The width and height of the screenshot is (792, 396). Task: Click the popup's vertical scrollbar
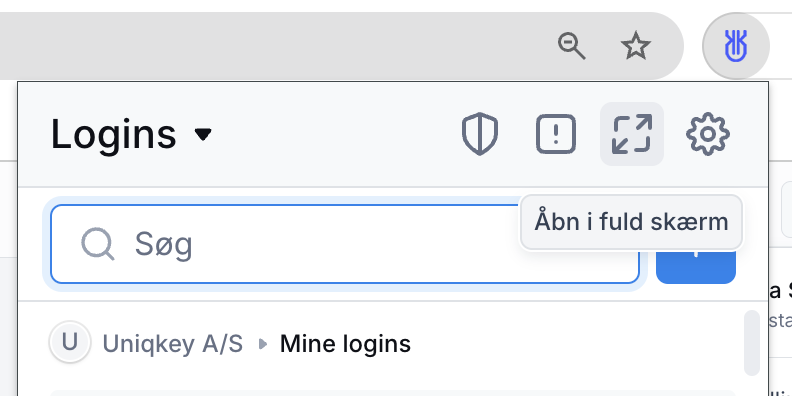752,342
